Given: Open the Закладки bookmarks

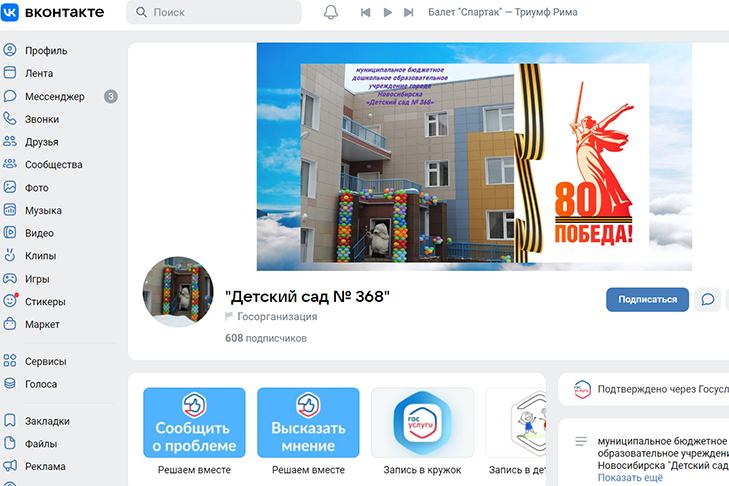Looking at the screenshot, I should [47, 421].
